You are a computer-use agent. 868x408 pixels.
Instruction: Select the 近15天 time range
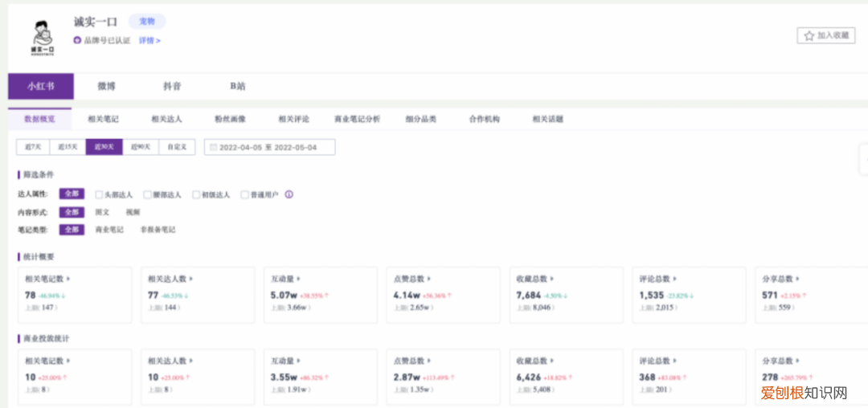pyautogui.click(x=68, y=147)
